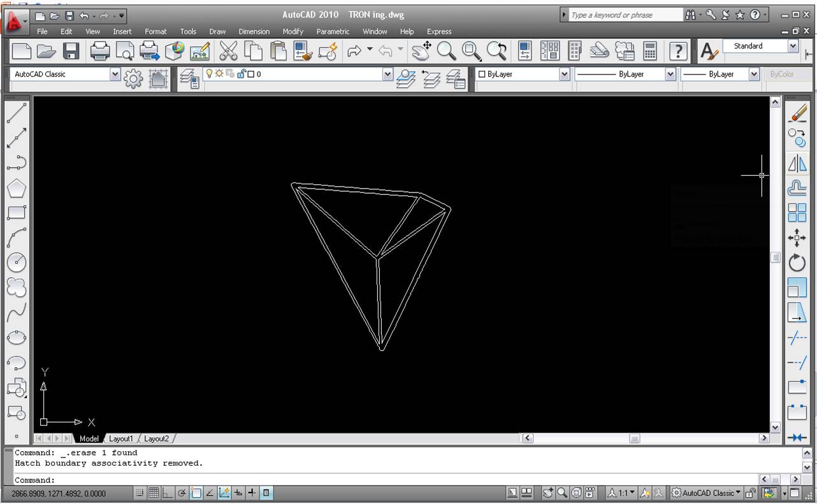Select the Line drawing tool
This screenshot has width=817, height=504.
(17, 113)
